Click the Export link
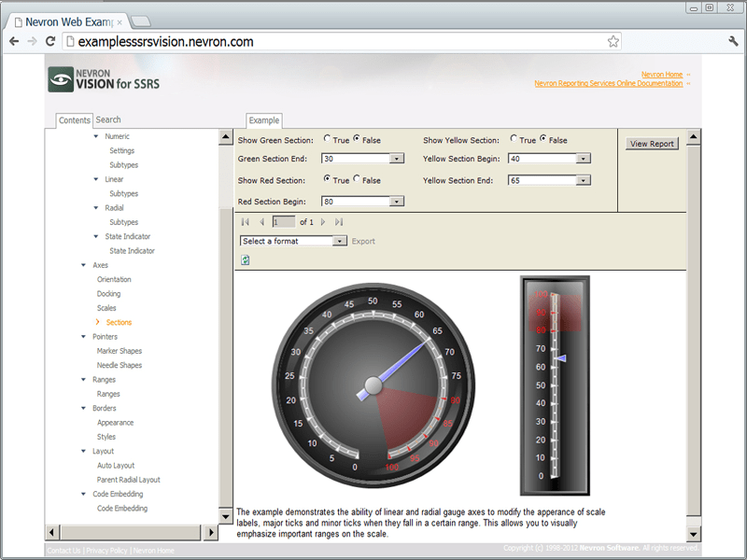The height and width of the screenshot is (560, 747). 363,242
